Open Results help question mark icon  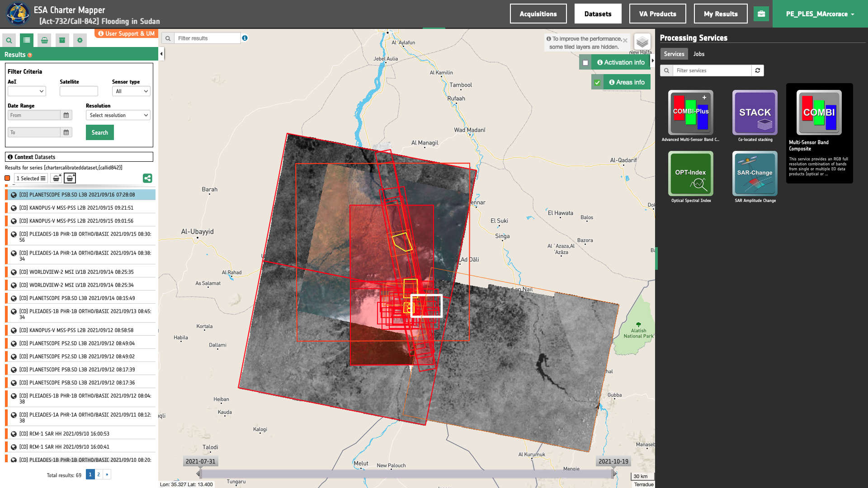tap(30, 55)
